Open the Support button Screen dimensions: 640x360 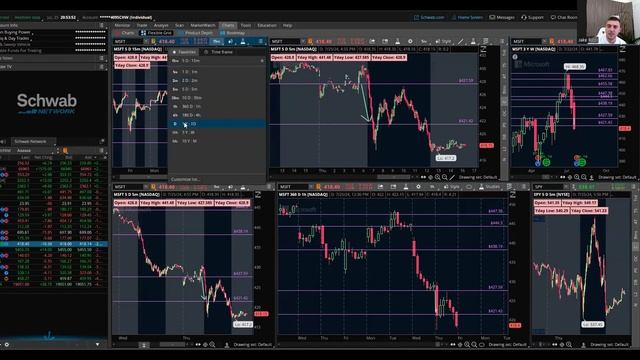(532, 18)
